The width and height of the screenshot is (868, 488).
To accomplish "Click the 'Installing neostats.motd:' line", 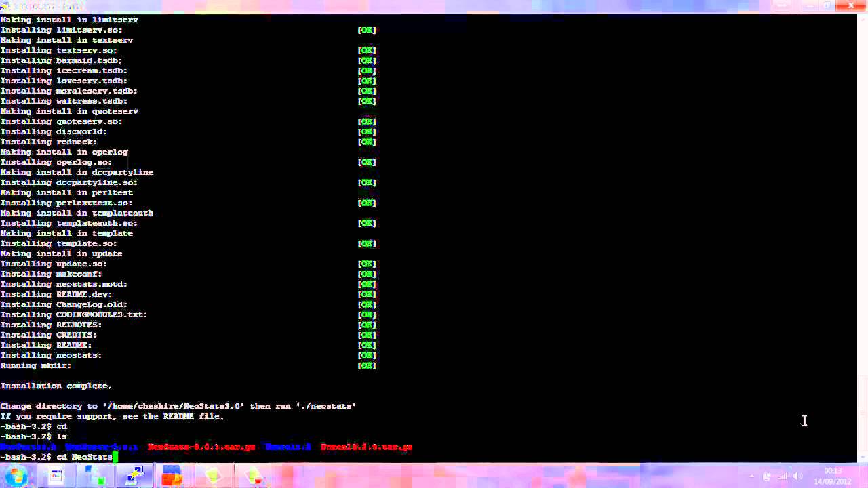I will [64, 284].
